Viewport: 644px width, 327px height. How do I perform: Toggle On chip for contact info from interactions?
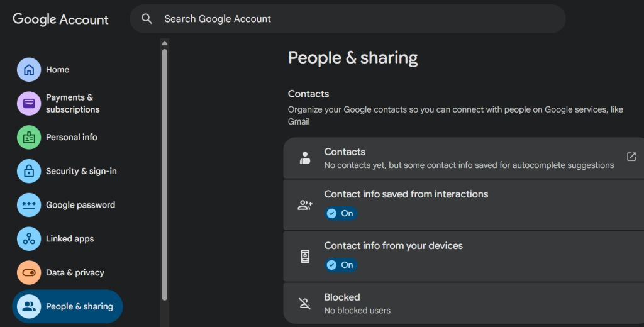[x=341, y=214]
